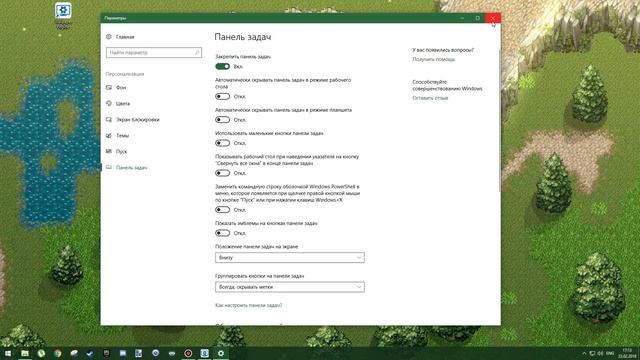Select the desktop shortcut icon top-left

coord(63,16)
